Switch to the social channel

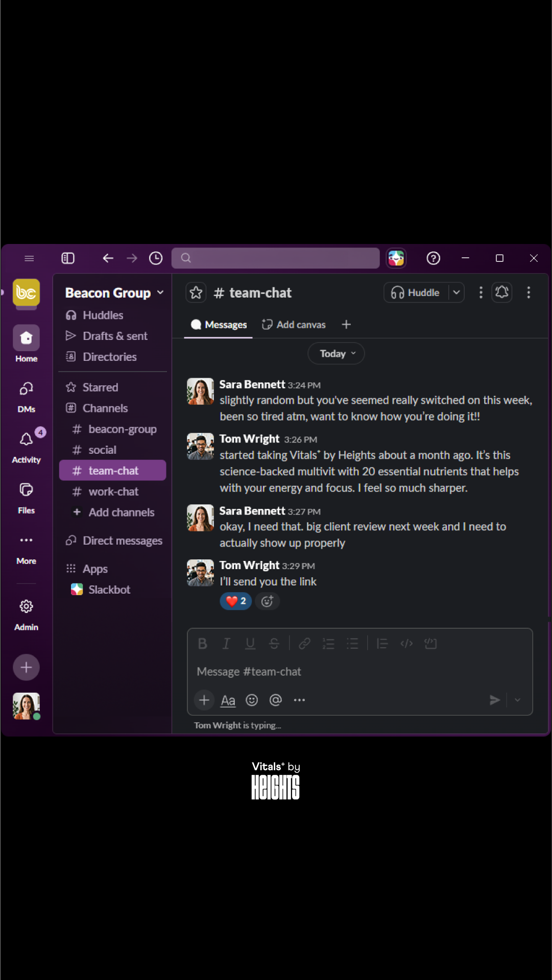pos(113,450)
